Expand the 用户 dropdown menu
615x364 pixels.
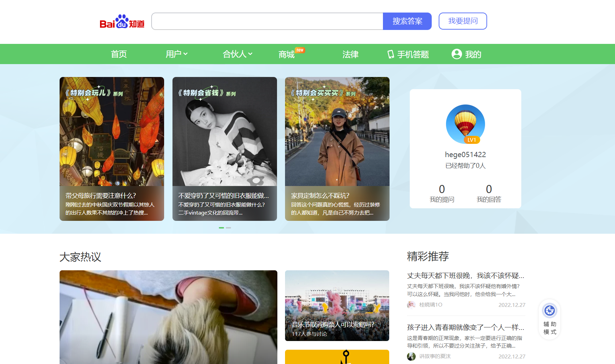coord(177,54)
